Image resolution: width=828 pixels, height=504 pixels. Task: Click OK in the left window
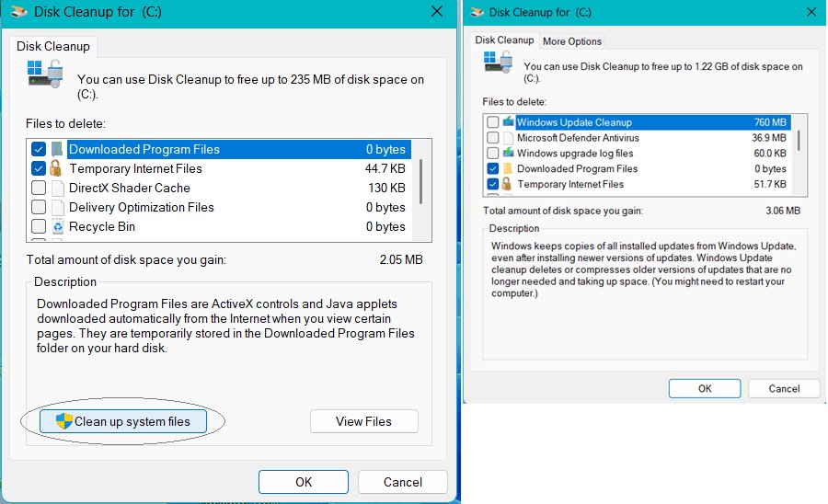[x=304, y=482]
